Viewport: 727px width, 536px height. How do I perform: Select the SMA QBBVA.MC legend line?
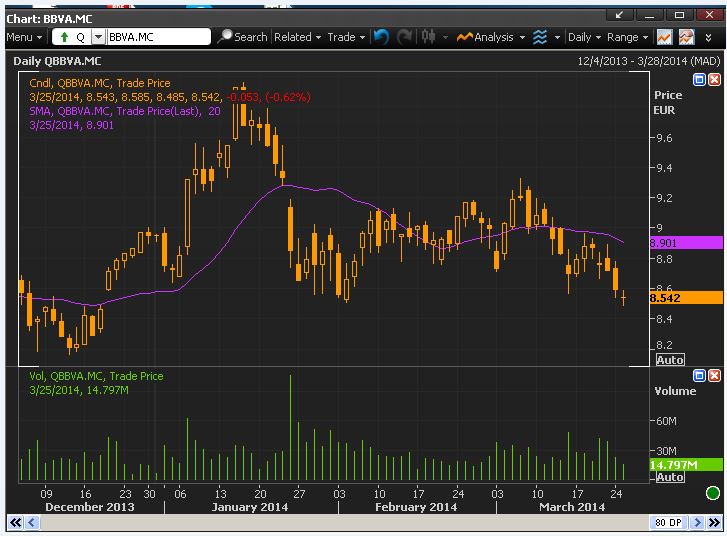point(125,111)
